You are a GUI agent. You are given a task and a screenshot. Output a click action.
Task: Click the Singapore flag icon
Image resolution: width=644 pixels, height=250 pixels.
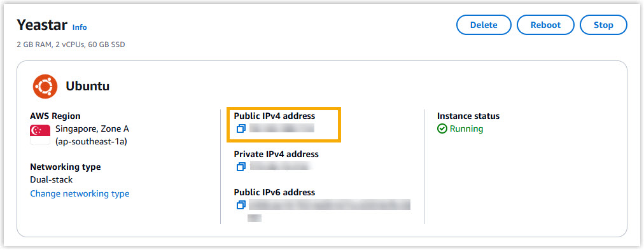(40, 135)
